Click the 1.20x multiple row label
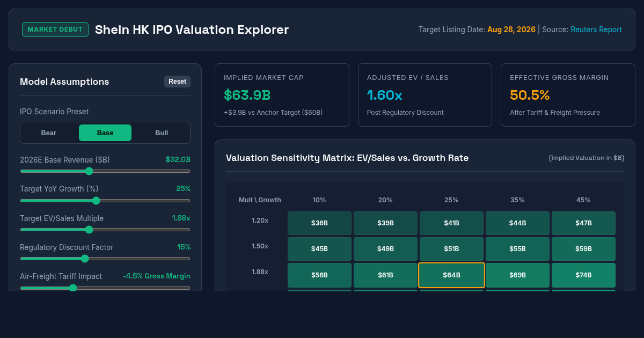 point(260,220)
